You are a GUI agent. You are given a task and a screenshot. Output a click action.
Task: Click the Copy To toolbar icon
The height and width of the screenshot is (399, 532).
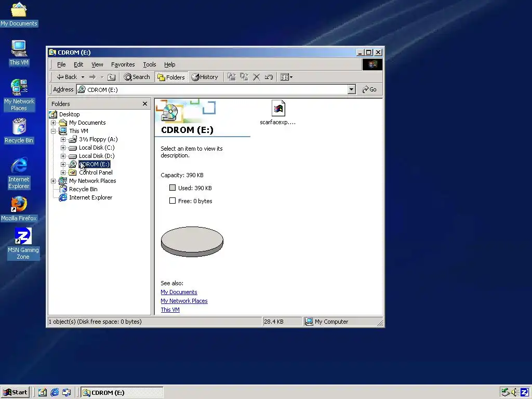(244, 77)
